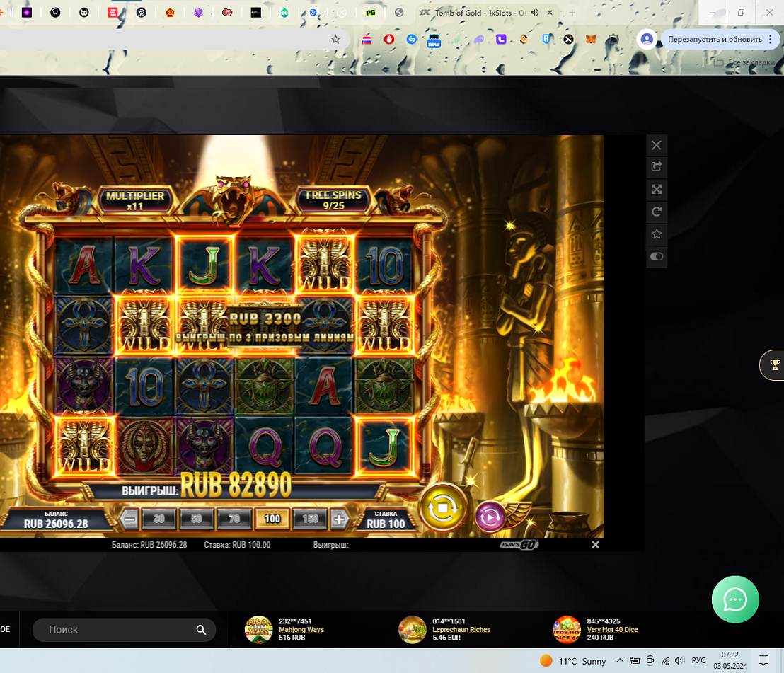The width and height of the screenshot is (784, 673).
Task: Switch to the PG browser tab
Action: pos(371,13)
